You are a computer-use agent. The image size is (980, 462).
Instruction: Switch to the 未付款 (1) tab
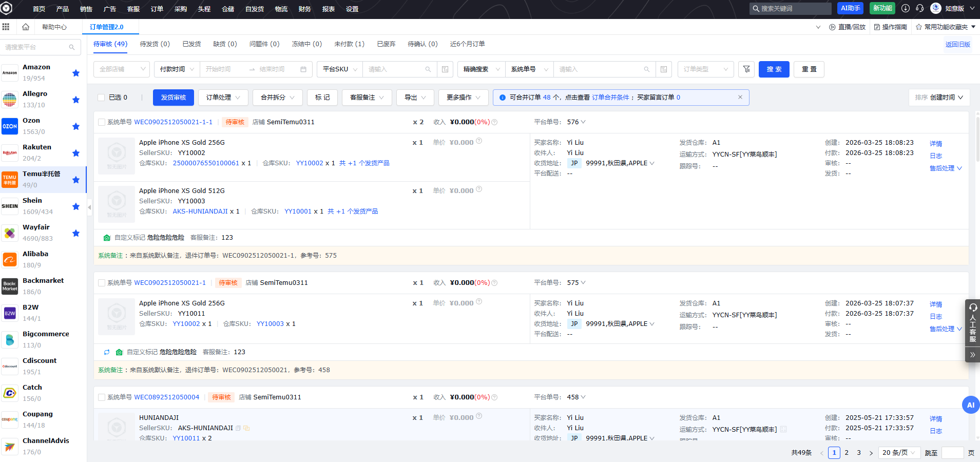click(x=349, y=44)
